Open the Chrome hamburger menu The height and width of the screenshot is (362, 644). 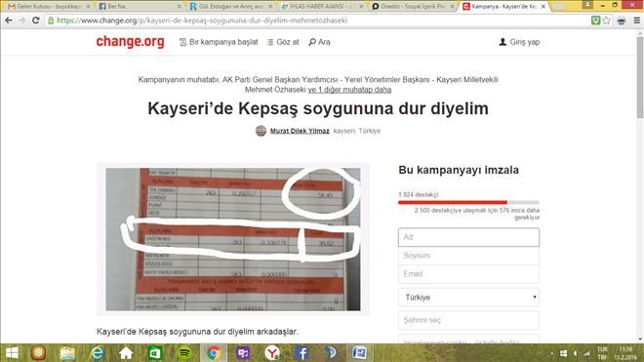click(x=636, y=20)
